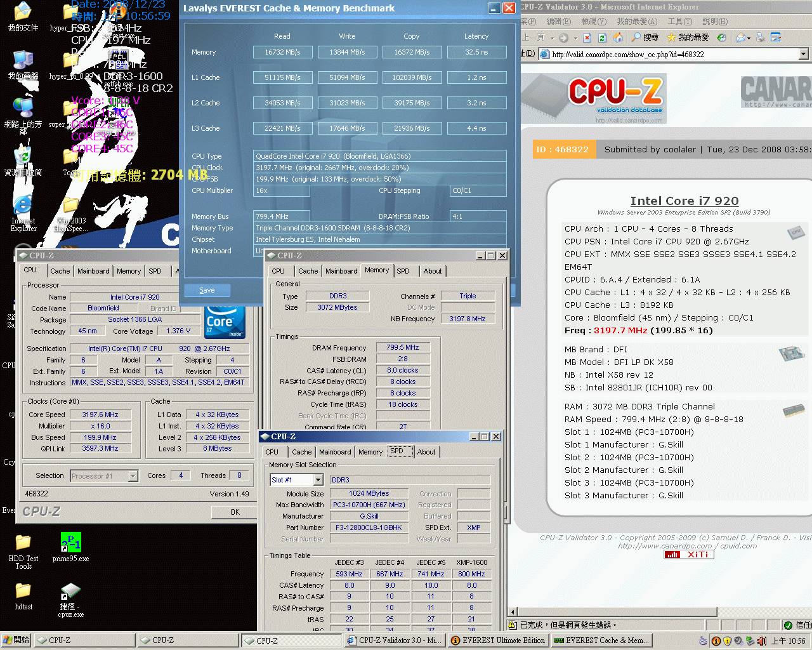The image size is (812, 650).
Task: Click the L3 Cache Latency value 4.4 ns
Action: 476,128
